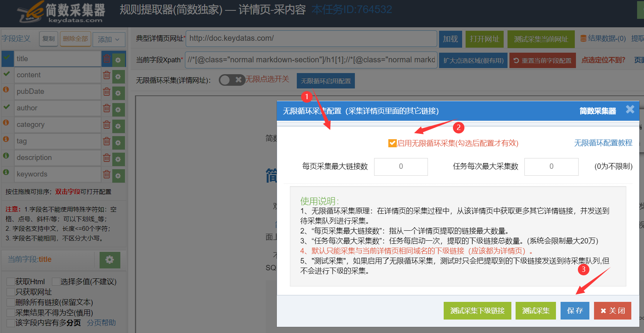
Task: Open gear settings for category field
Action: click(x=118, y=126)
